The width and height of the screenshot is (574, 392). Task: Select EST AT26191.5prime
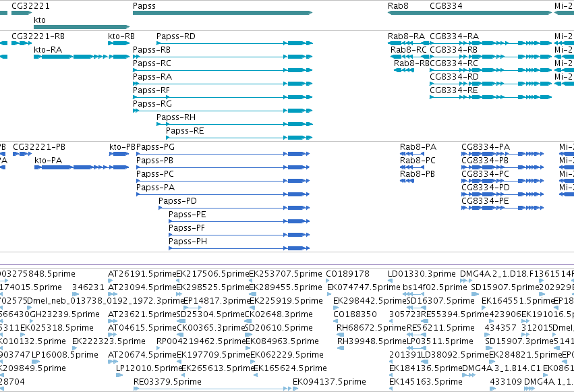(142, 274)
